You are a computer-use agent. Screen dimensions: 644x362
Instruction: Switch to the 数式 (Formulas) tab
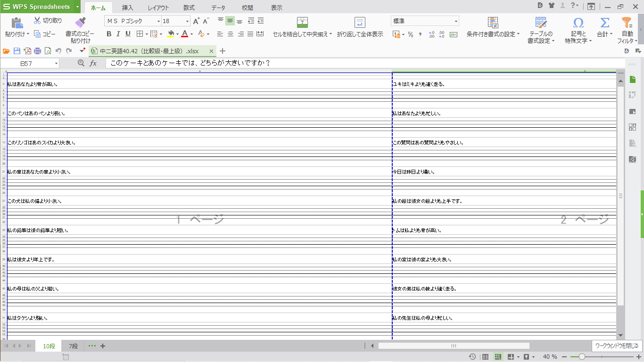[x=189, y=8]
